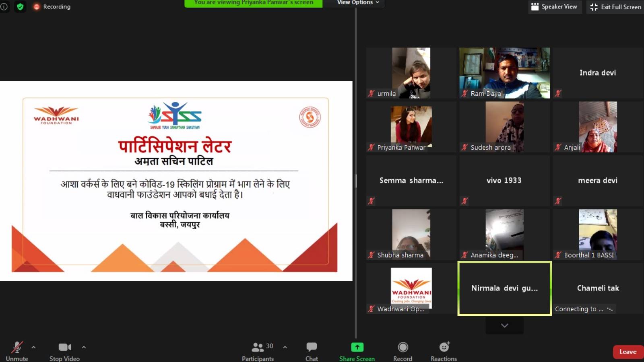Open the View Options dropdown
Screen dimensions: 644x362
[x=355, y=2]
